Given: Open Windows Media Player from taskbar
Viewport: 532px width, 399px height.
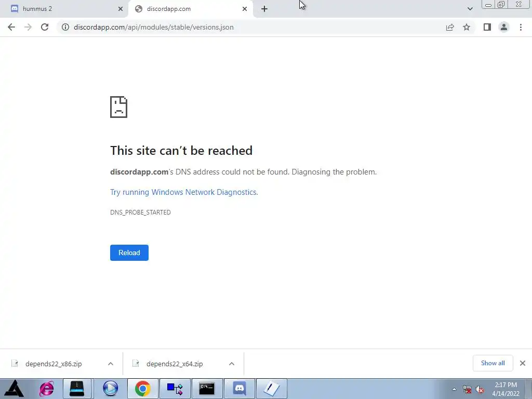Looking at the screenshot, I should click(110, 389).
